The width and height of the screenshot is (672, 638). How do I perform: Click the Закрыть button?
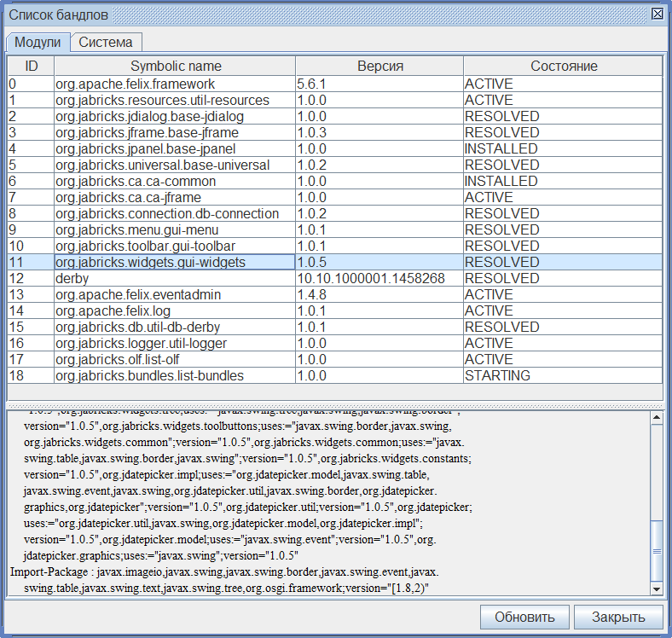(x=618, y=617)
